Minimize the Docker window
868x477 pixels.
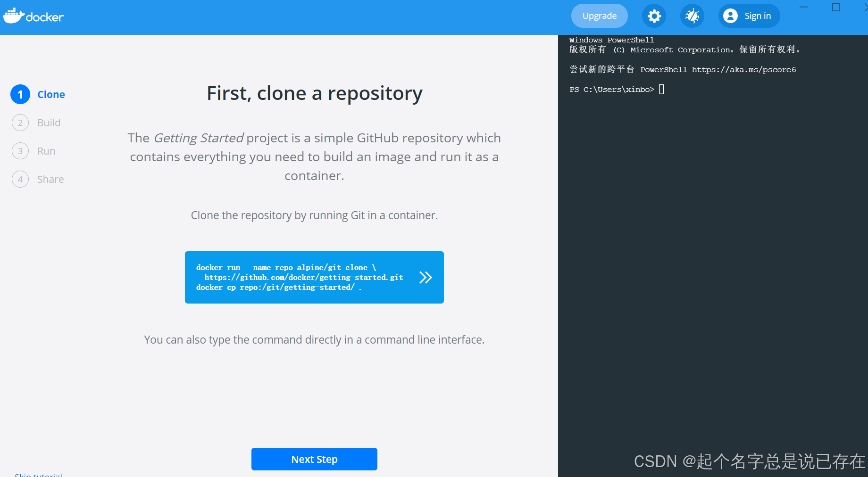[x=803, y=8]
